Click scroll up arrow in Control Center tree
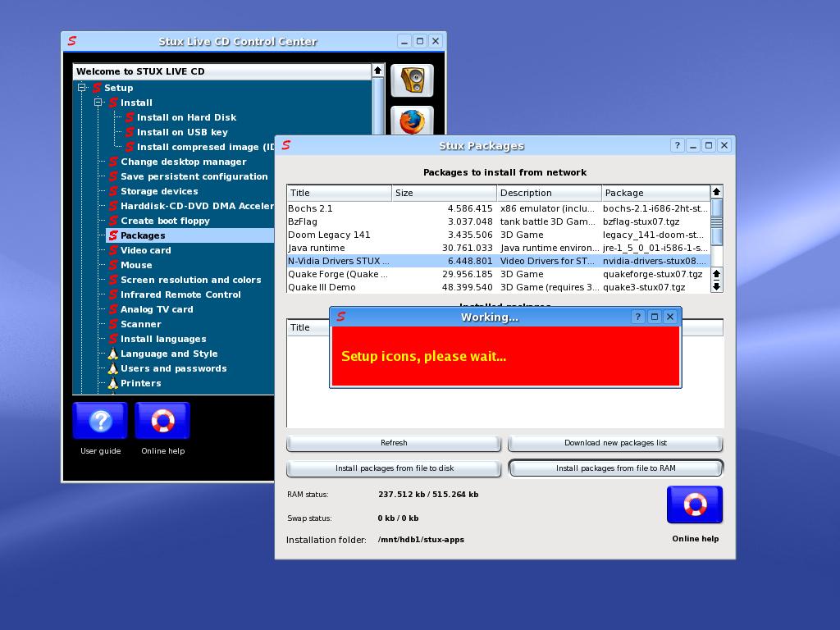This screenshot has width=840, height=630. pyautogui.click(x=377, y=71)
